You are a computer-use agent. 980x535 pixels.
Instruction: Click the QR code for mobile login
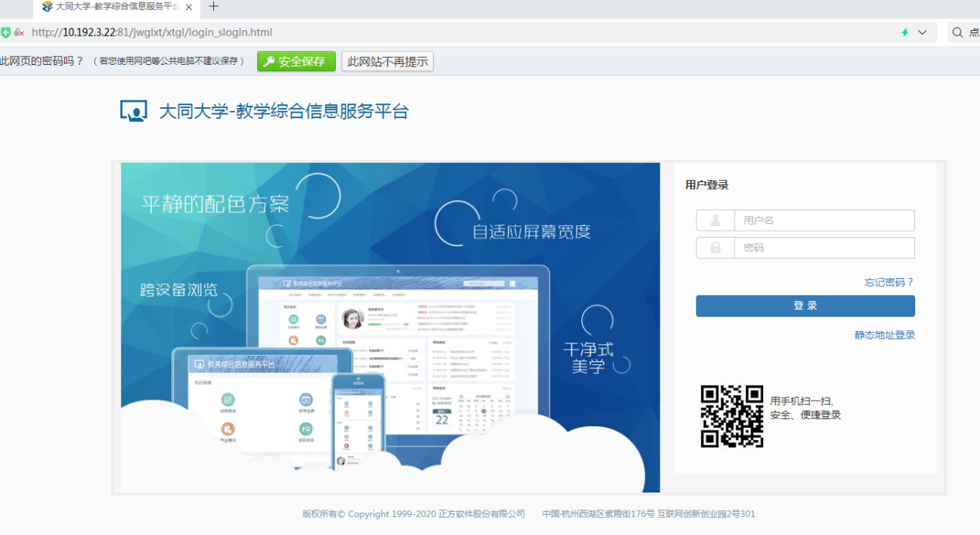click(731, 416)
